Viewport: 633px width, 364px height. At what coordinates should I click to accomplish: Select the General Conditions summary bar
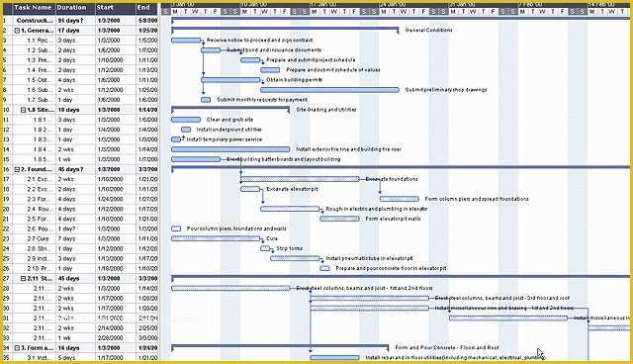click(x=285, y=29)
